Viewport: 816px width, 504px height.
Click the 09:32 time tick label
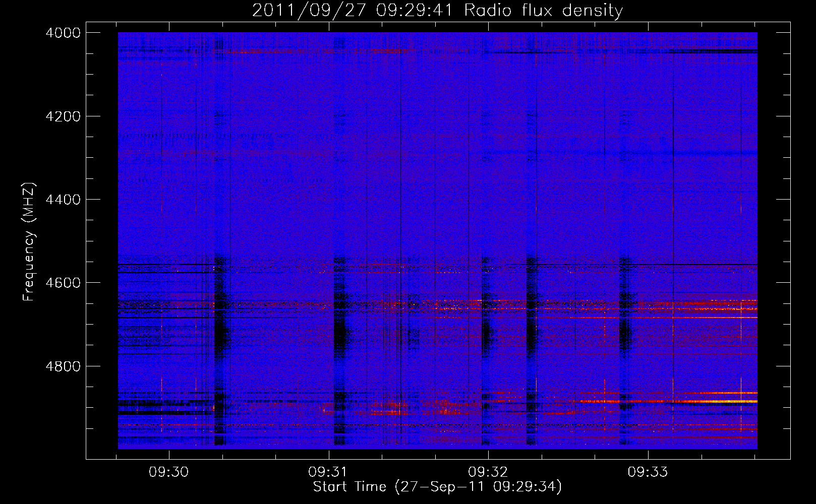[488, 472]
